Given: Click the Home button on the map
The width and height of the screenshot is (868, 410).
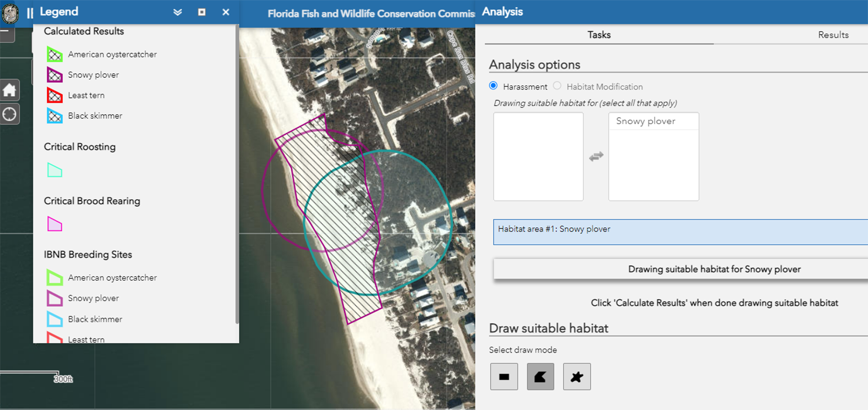Looking at the screenshot, I should (x=10, y=90).
